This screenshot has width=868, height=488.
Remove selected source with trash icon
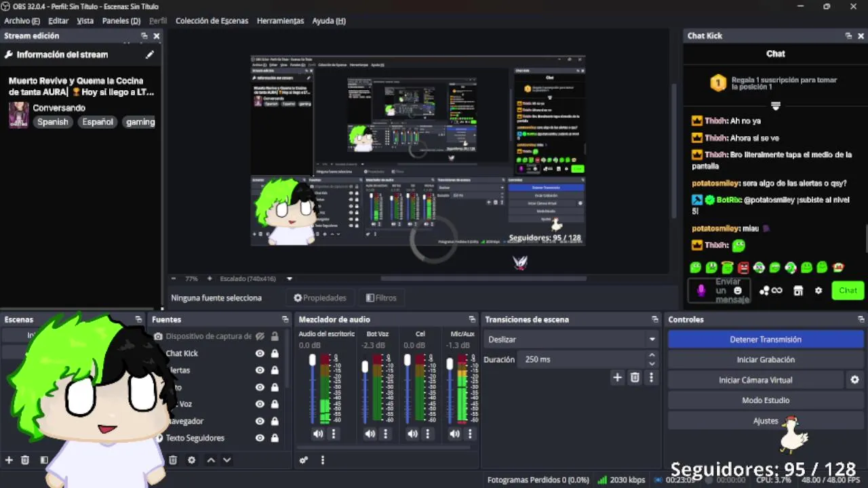[173, 460]
